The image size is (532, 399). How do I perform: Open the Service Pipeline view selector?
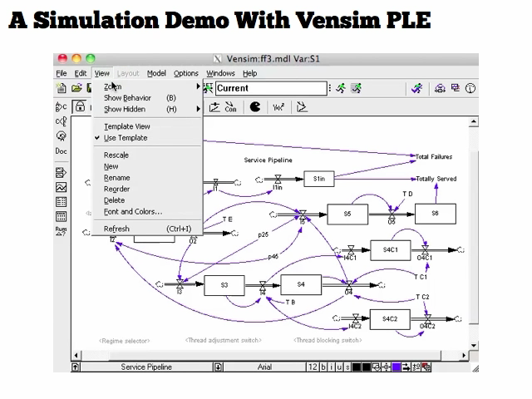[x=146, y=367]
